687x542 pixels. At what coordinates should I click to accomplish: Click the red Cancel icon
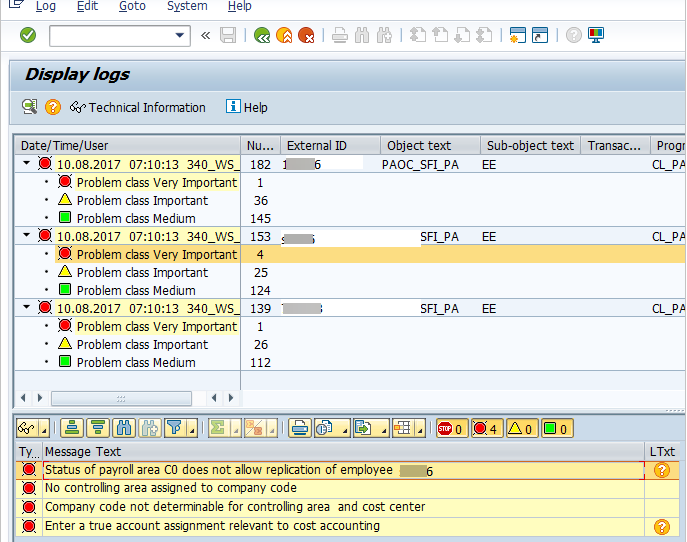[306, 35]
